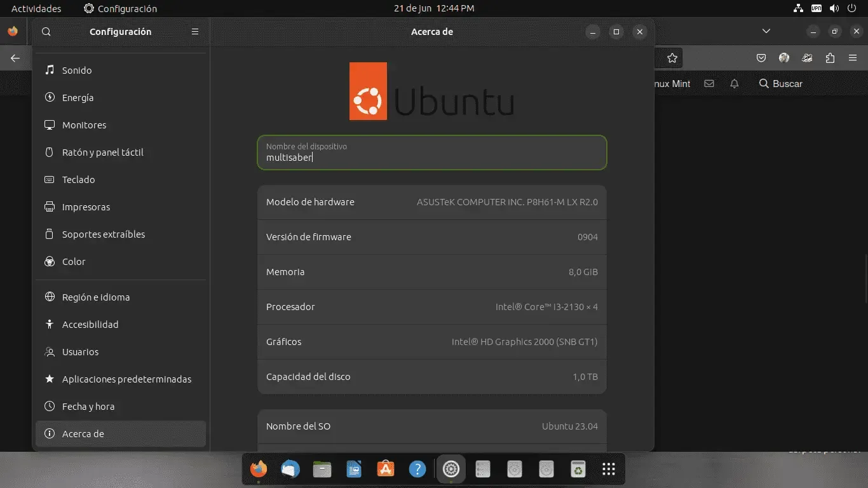Open Ubuntu Software from the dock
868x488 pixels.
[x=386, y=470]
